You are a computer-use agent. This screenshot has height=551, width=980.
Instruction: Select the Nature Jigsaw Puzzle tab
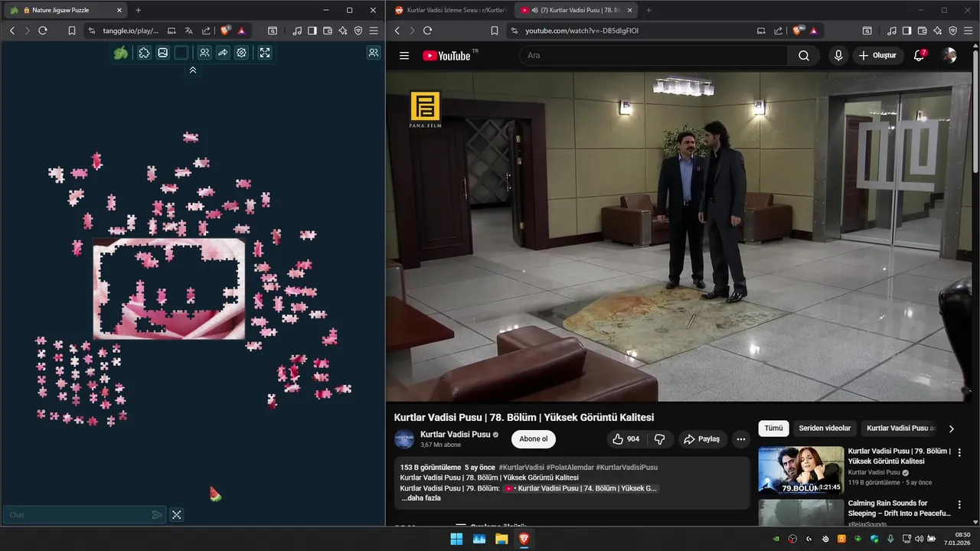[67, 10]
